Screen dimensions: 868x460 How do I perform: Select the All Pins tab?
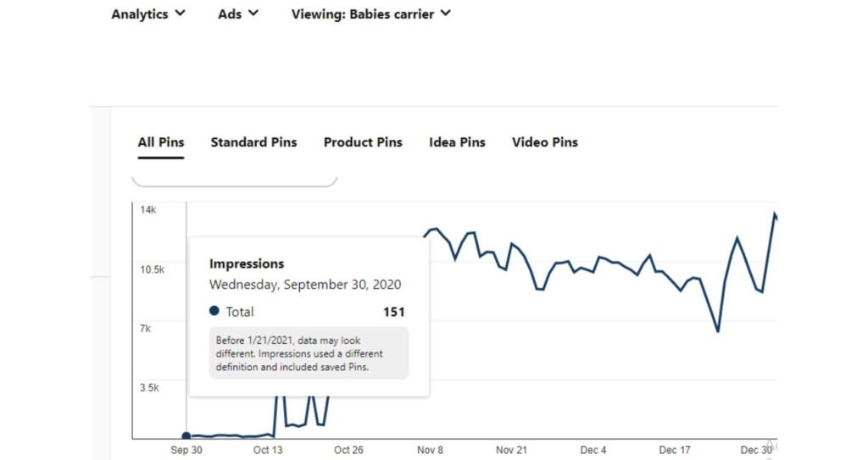(x=161, y=142)
